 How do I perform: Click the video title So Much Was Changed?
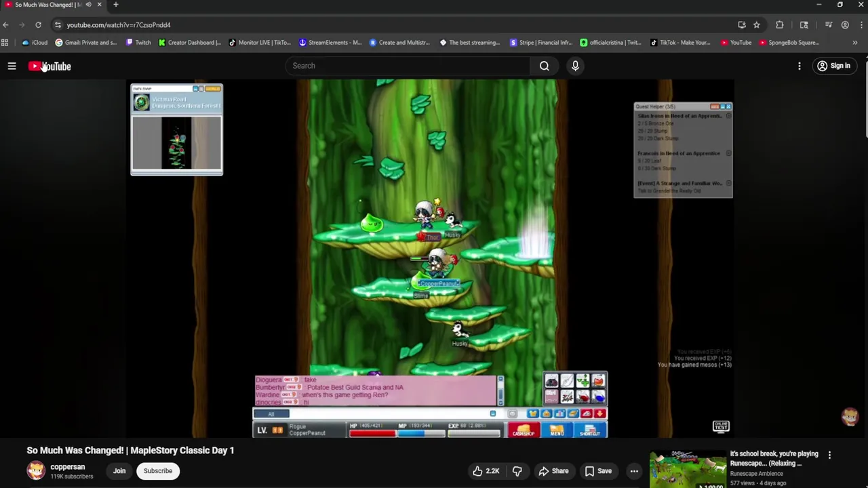[x=130, y=450]
